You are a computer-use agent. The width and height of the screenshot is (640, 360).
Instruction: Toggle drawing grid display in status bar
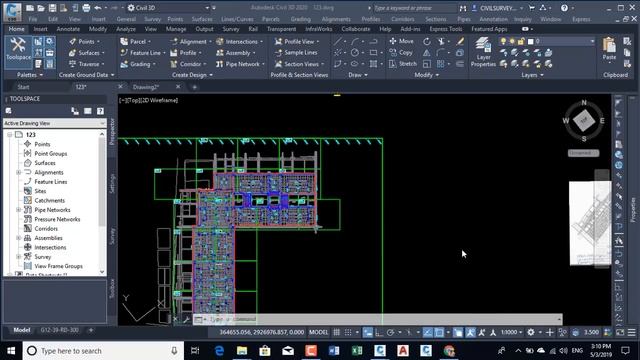[336, 333]
